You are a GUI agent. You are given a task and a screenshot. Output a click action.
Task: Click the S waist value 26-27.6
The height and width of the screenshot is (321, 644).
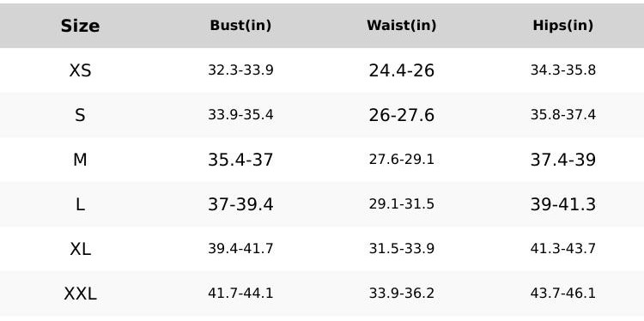click(401, 115)
